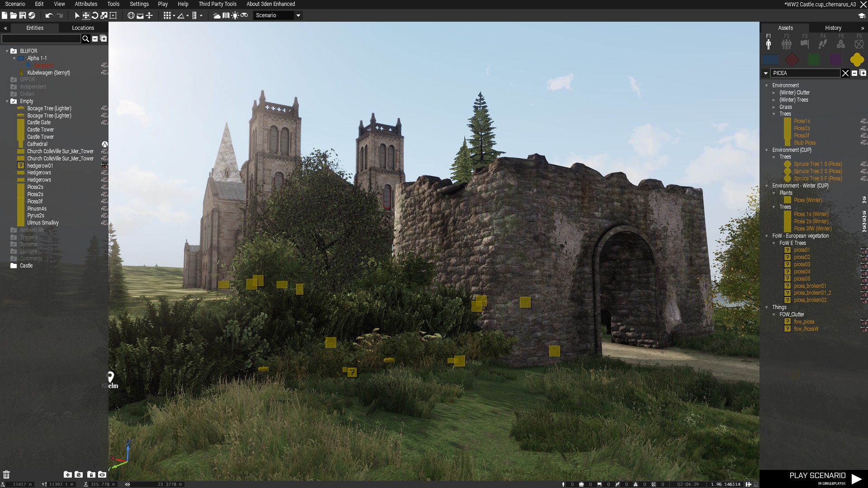868x488 pixels.
Task: Select the Move (translation) widget tool
Action: click(86, 15)
